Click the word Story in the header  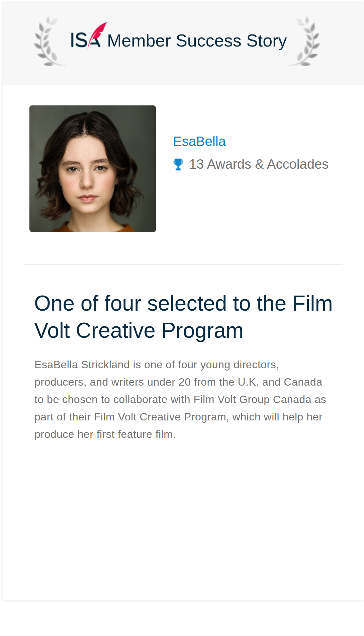[x=267, y=42]
